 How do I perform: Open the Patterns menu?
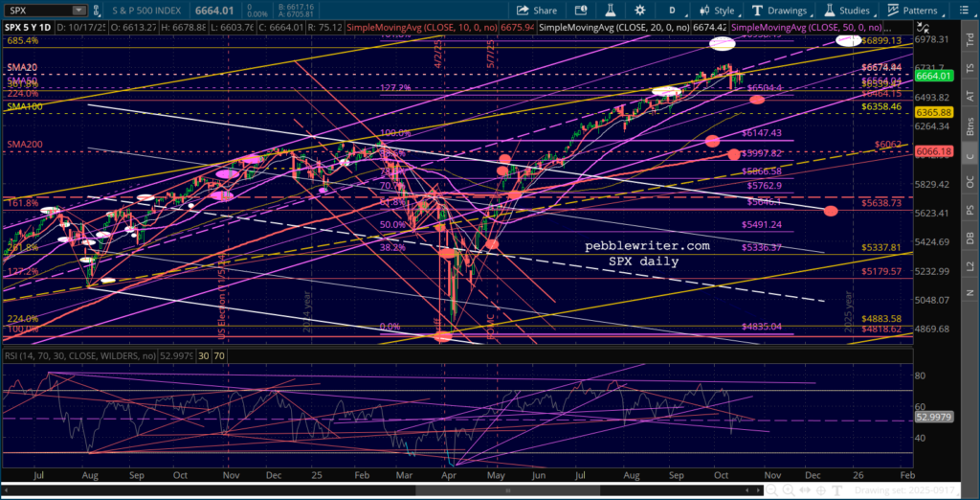pyautogui.click(x=919, y=11)
